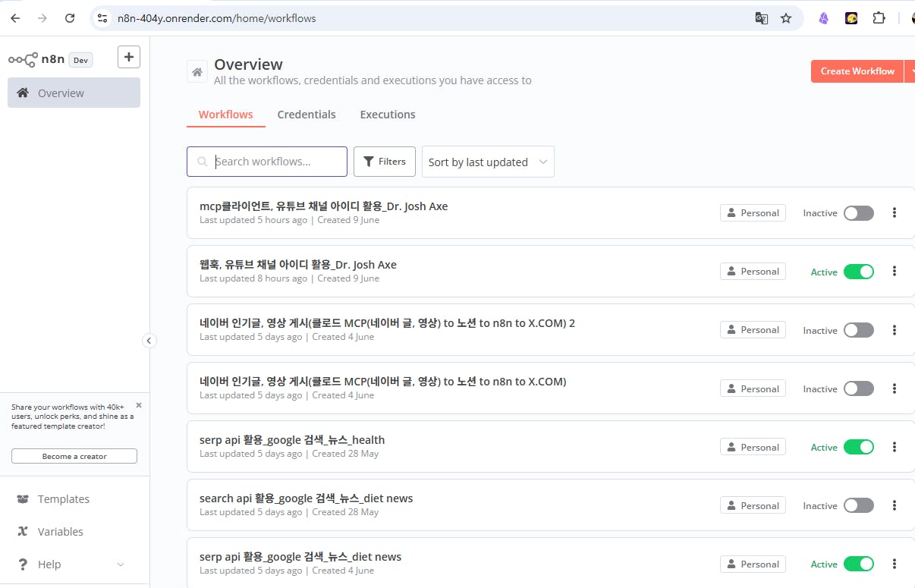Switch to the Credentials tab

click(x=307, y=115)
